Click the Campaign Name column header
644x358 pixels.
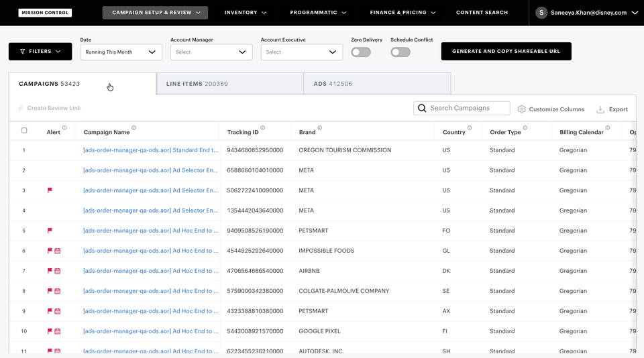(107, 132)
